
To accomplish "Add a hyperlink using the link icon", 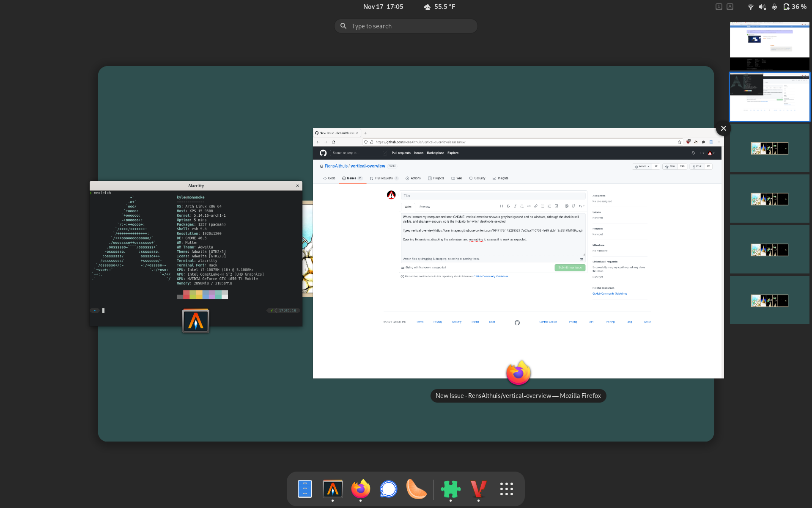I will [536, 206].
